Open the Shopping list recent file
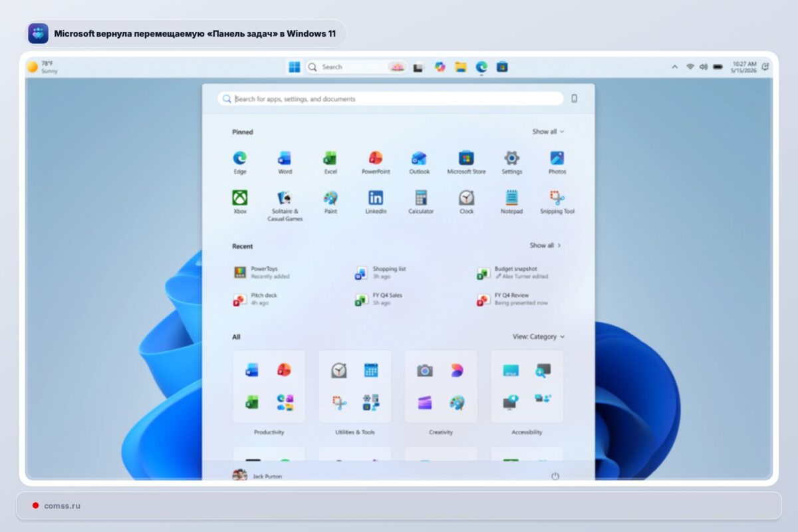The image size is (798, 532). click(x=381, y=273)
